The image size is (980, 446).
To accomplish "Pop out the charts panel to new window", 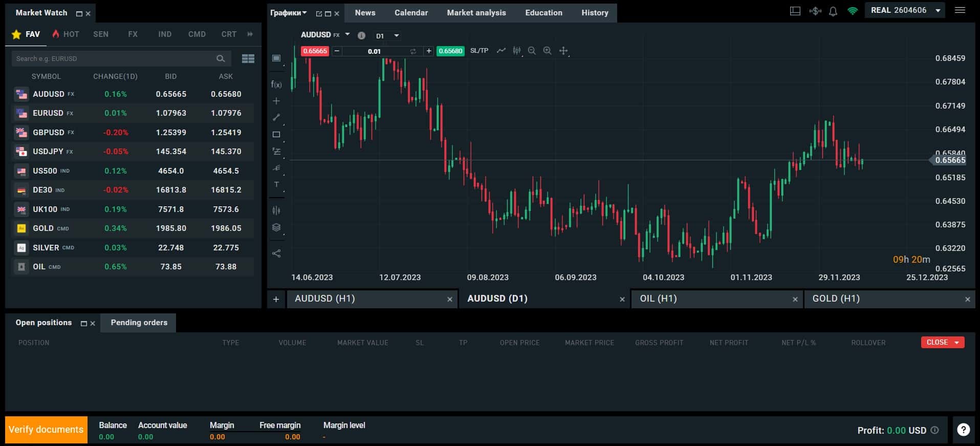I will [319, 14].
